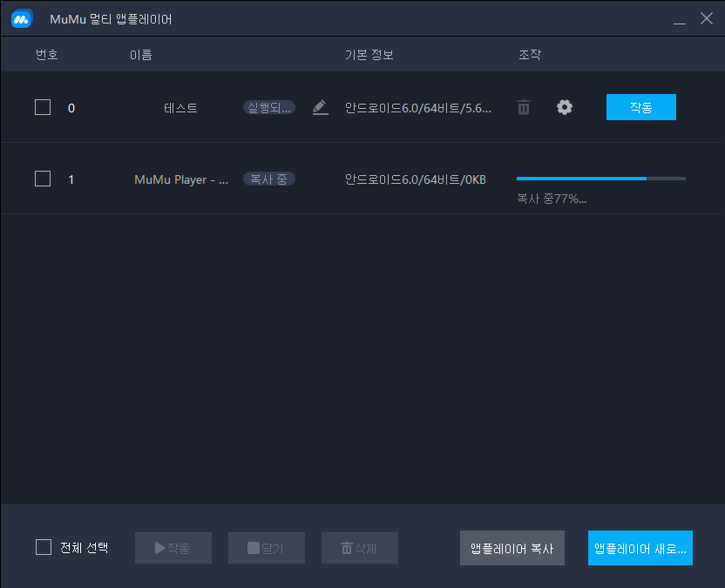The image size is (725, 588).
Task: Click the bottom 작동 batch start button
Action: [173, 548]
